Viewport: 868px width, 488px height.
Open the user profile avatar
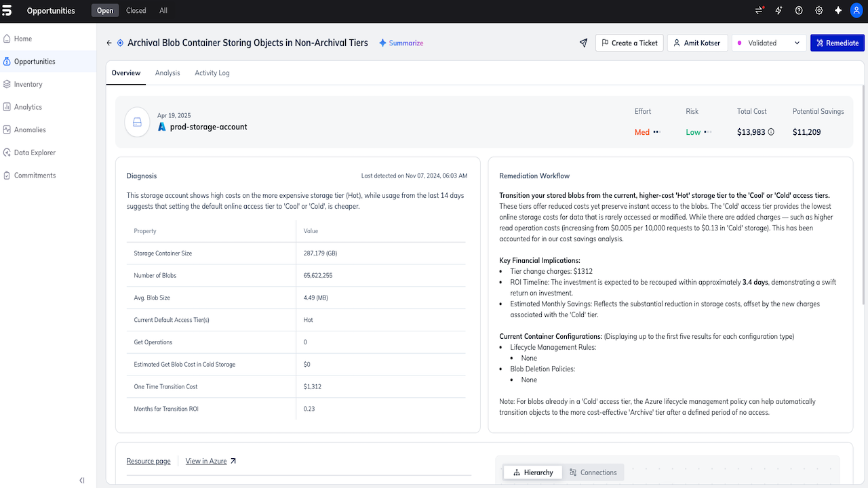tap(856, 11)
